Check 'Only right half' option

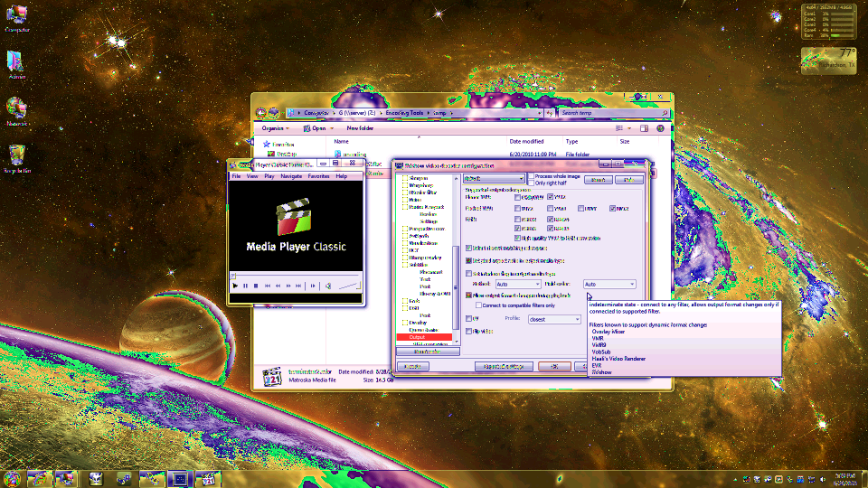point(530,183)
